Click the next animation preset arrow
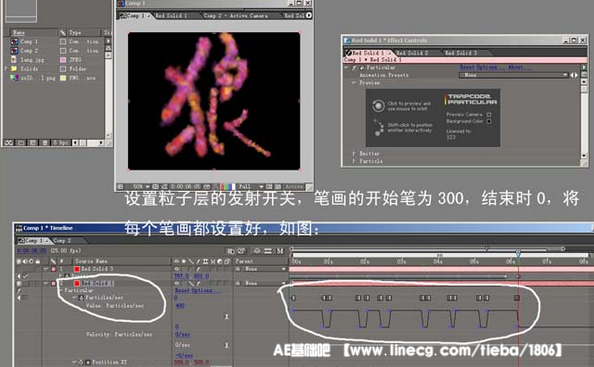The image size is (594, 367). click(x=576, y=75)
